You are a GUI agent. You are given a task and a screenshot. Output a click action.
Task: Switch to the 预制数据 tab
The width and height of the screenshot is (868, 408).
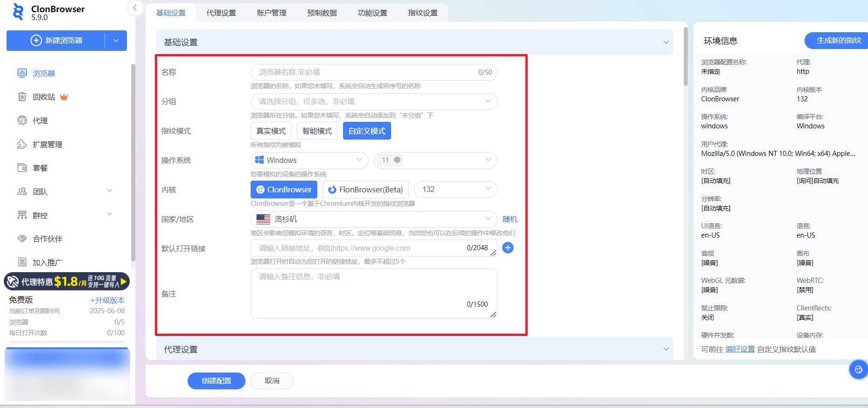(x=322, y=13)
